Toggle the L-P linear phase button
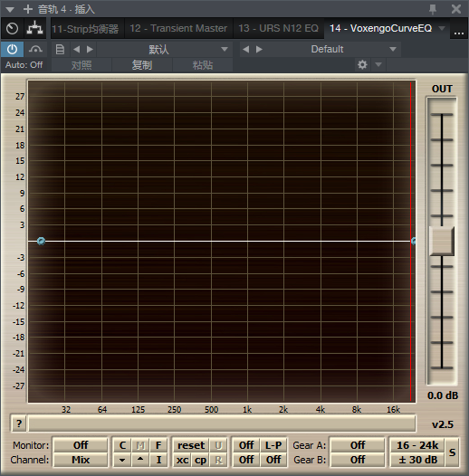The image size is (469, 476). pyautogui.click(x=273, y=445)
